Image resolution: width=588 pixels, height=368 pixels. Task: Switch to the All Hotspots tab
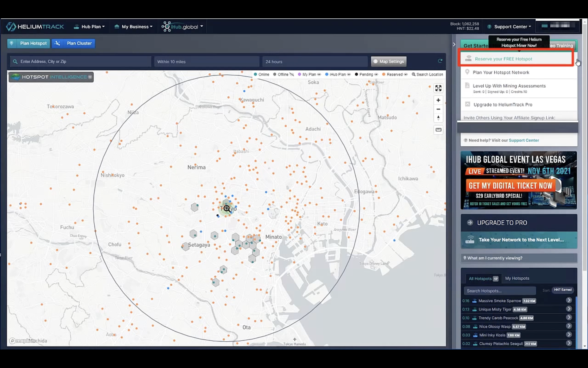[x=483, y=278]
